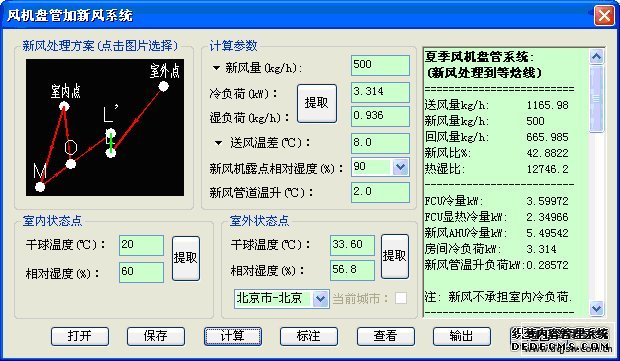Image resolution: width=620 pixels, height=361 pixels.
Task: Click the 热湿比 value 12746.2
Action: click(547, 169)
